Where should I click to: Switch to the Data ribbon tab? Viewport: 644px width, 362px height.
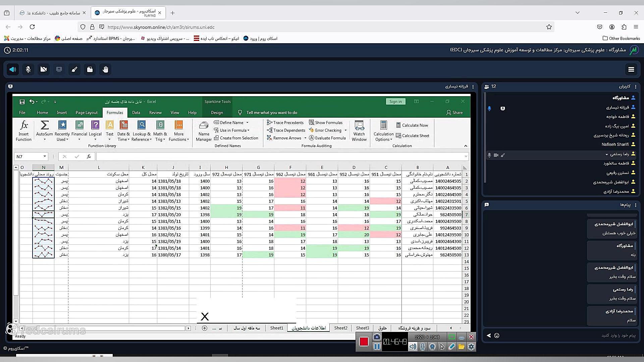[136, 113]
